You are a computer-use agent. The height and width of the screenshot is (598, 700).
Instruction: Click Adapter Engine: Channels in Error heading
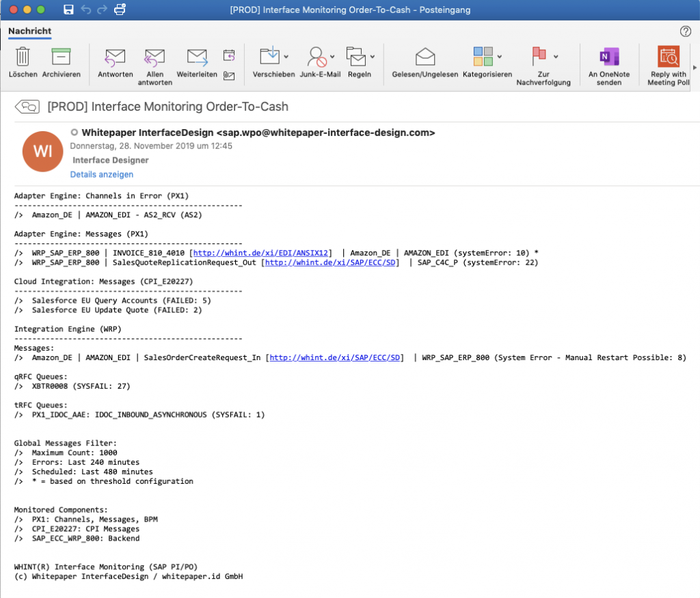[101, 196]
